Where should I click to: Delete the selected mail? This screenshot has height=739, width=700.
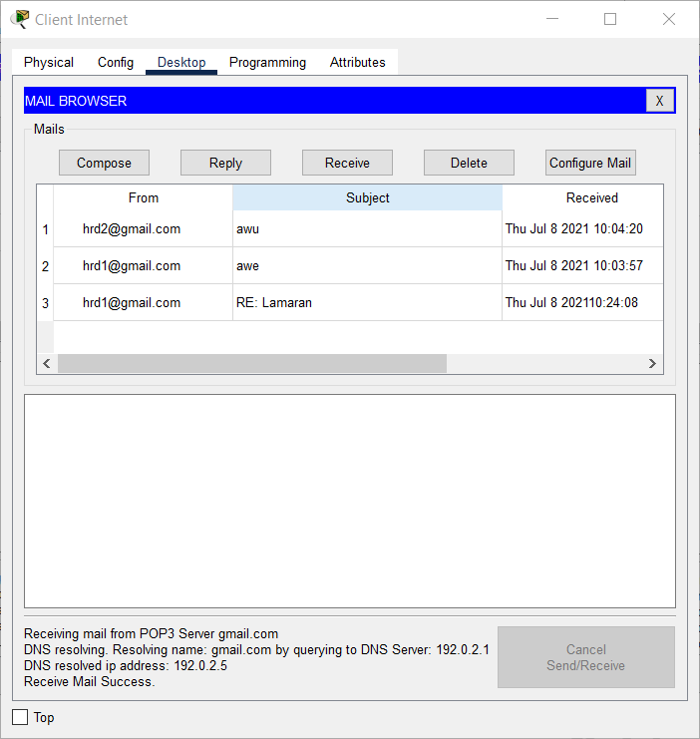[469, 163]
